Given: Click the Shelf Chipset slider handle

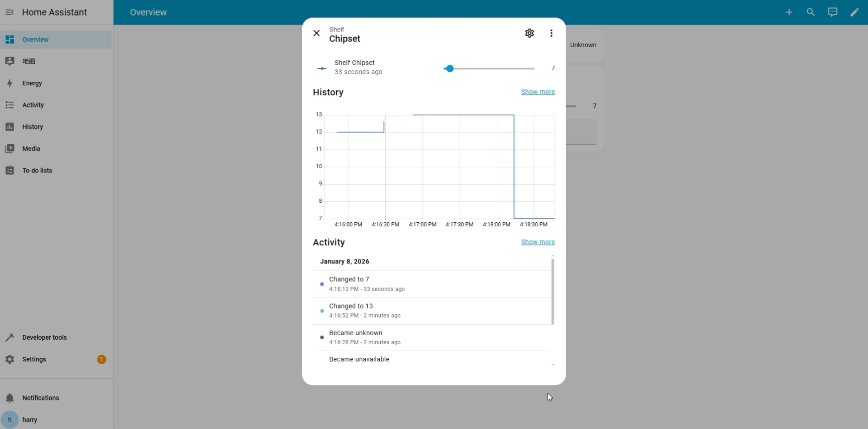Looking at the screenshot, I should (x=450, y=69).
